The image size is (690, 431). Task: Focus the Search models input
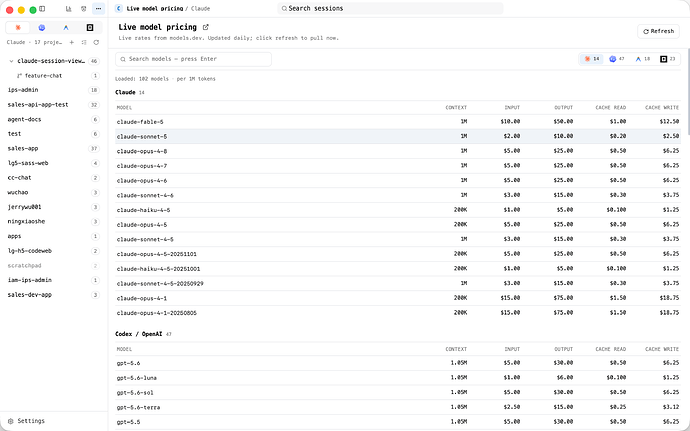point(193,59)
